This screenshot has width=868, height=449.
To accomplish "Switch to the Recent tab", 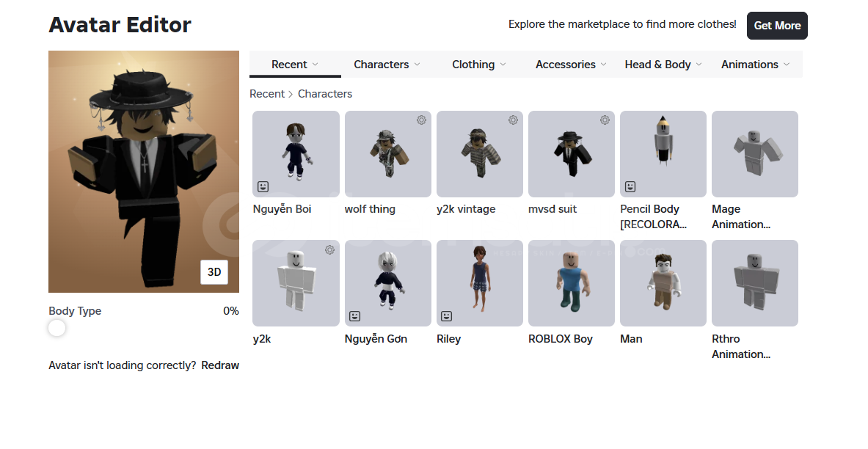I will 295,65.
